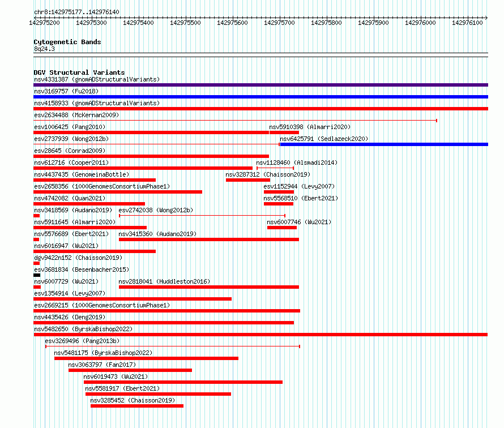Click nsv4742082 (Quan2021) label
This screenshot has width=504, height=428.
click(70, 198)
